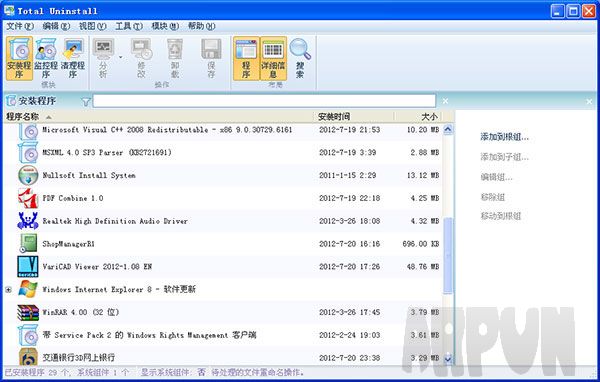600x382 pixels.
Task: Select the 交通银行3D网上银行 icon
Action: (x=28, y=357)
